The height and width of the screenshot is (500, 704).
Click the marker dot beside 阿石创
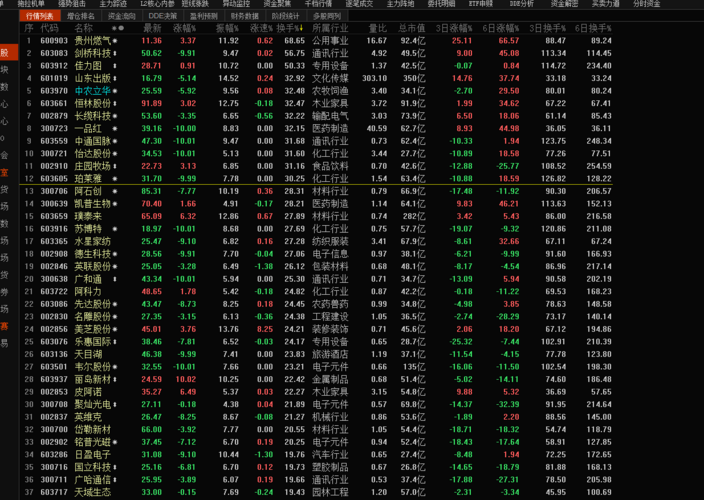115,192
